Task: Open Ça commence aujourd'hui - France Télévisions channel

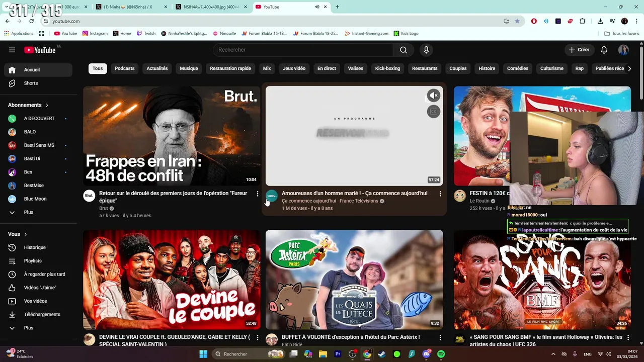Action: tap(330, 201)
